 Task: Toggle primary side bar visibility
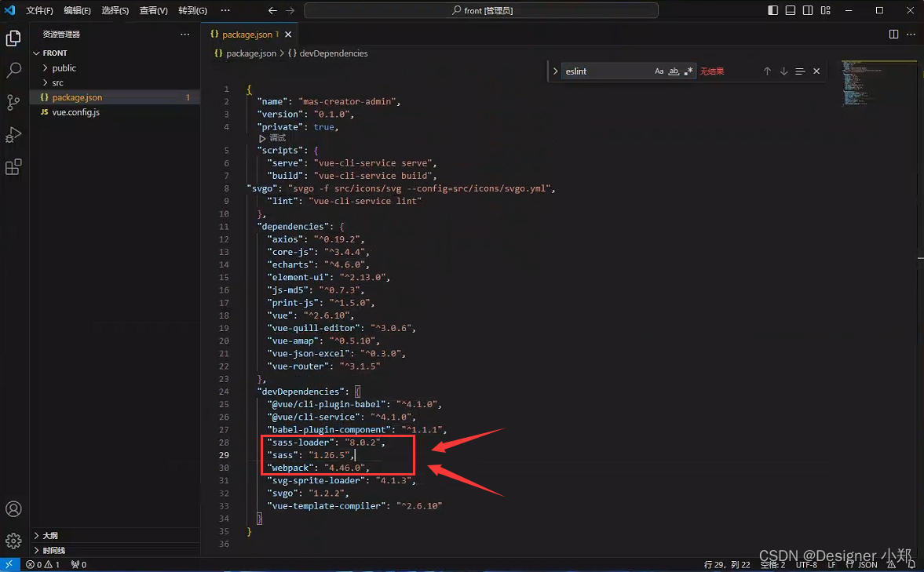[x=772, y=11]
